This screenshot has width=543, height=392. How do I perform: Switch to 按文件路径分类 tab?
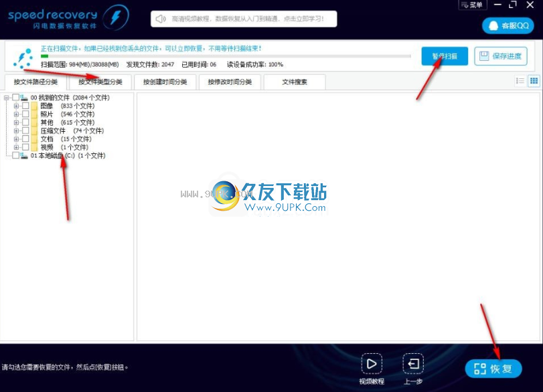point(35,82)
